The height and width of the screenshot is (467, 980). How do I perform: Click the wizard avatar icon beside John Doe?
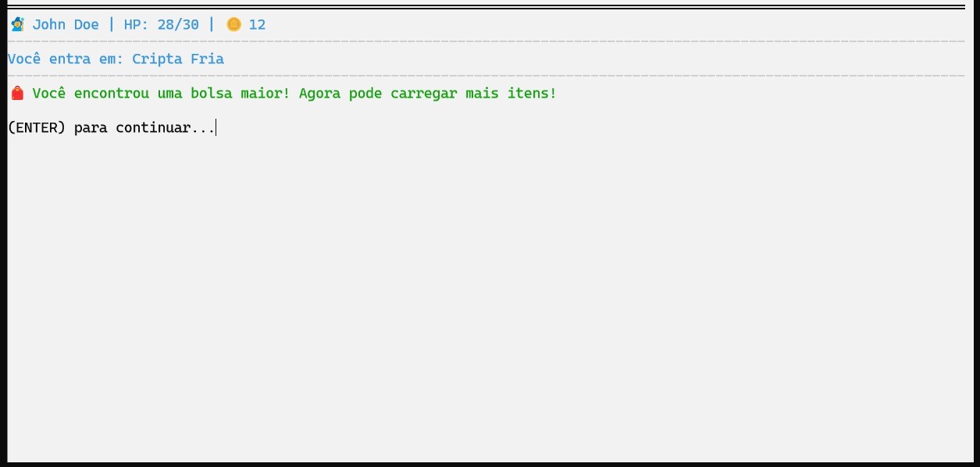[17, 25]
